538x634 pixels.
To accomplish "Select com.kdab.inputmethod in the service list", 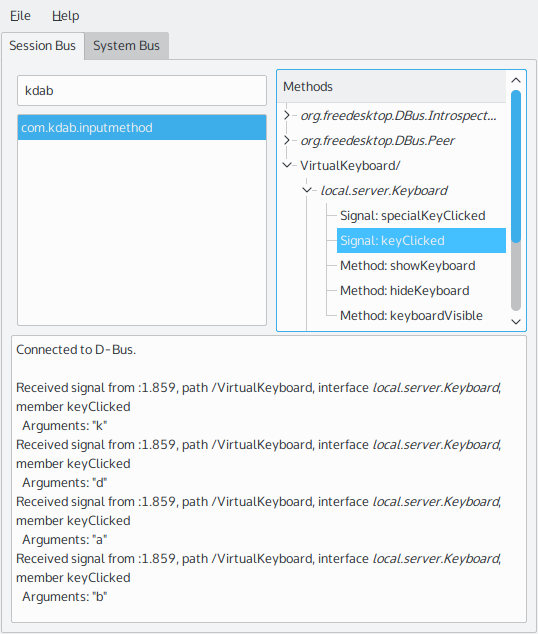I will (x=142, y=128).
